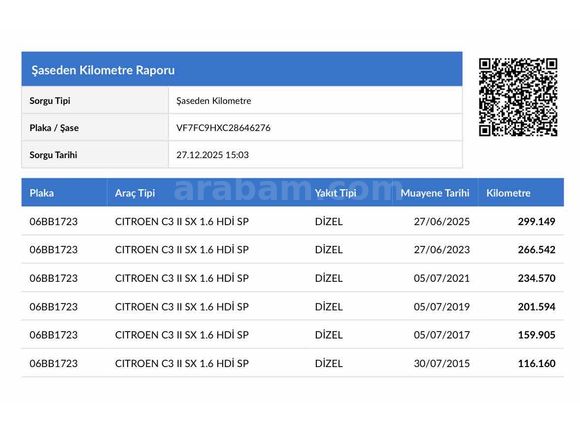
Task: Click the inspection date 05/07/2021
Action: click(442, 278)
